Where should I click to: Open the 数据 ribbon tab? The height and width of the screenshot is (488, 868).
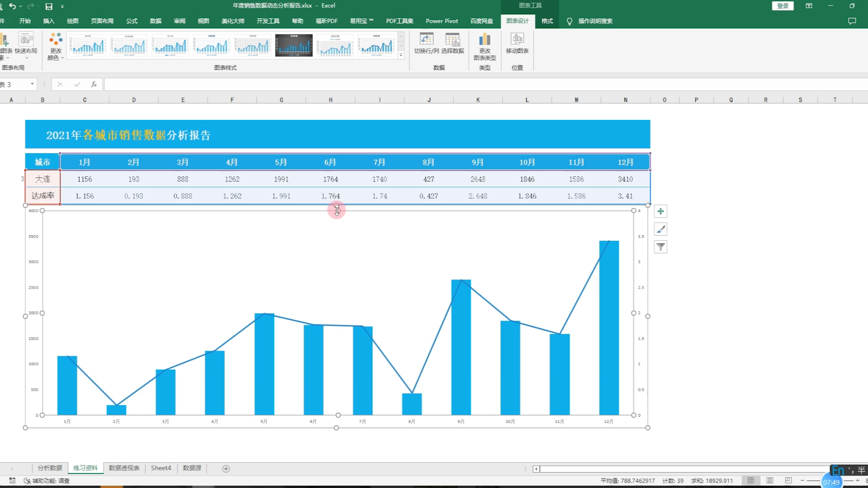coord(156,21)
